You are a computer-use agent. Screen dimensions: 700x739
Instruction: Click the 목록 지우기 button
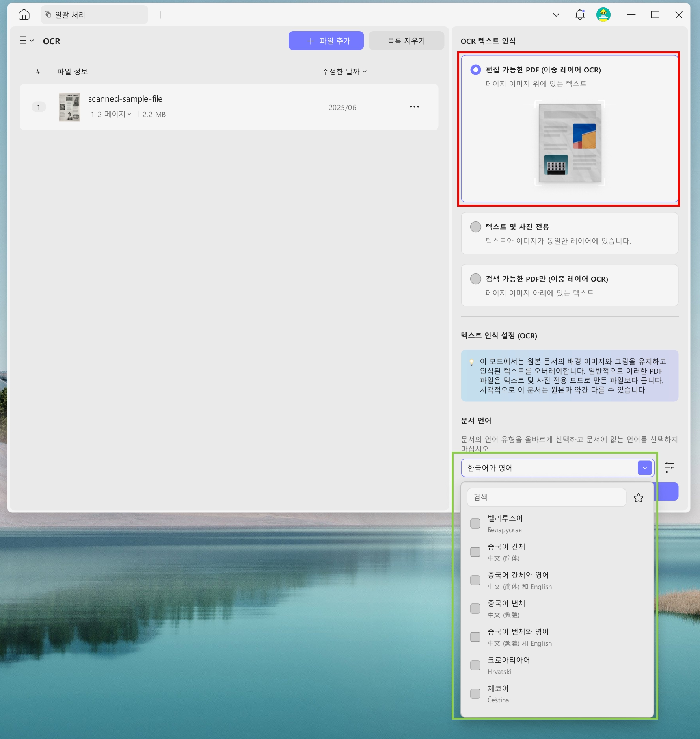406,41
